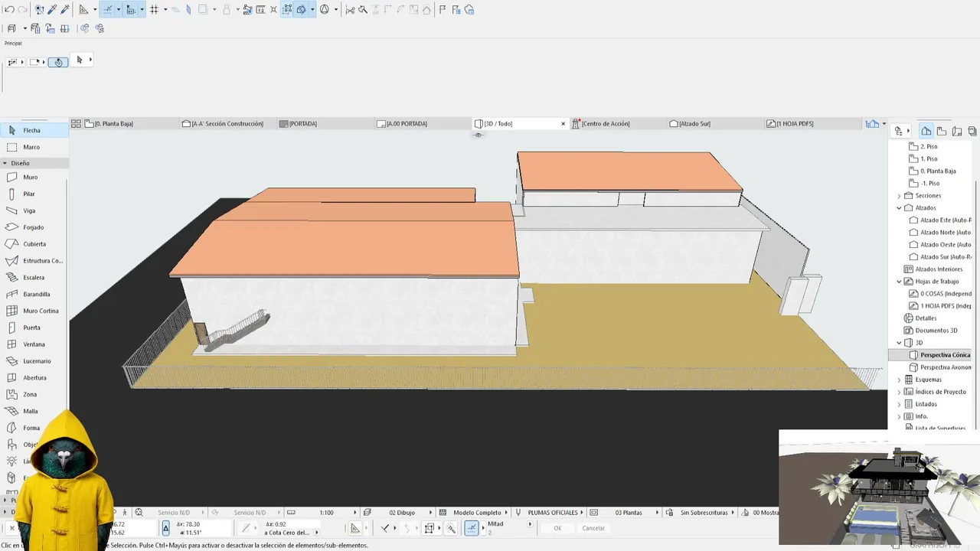980x551 pixels.
Task: Switch navigator to View Map icon
Action: point(942,131)
